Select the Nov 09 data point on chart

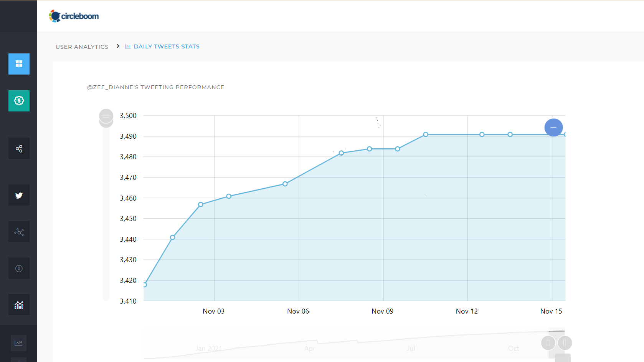398,149
